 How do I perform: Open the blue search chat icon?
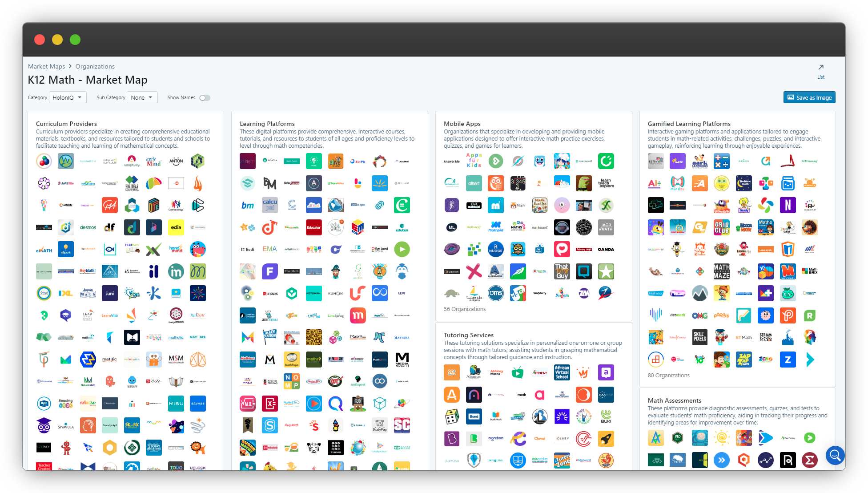(835, 455)
